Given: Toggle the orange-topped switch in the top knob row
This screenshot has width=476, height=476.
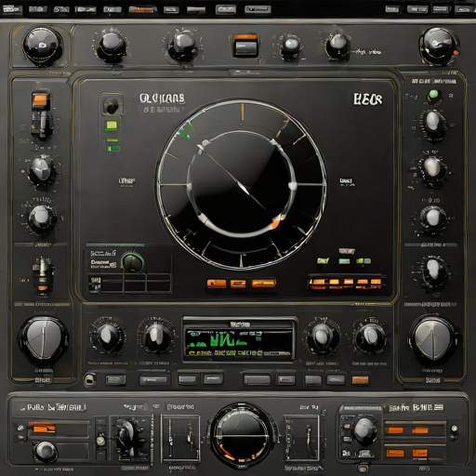Looking at the screenshot, I should click(245, 46).
